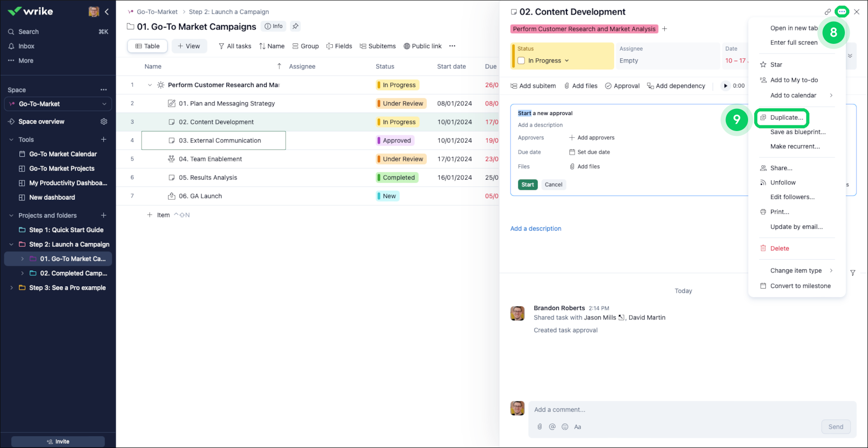The width and height of the screenshot is (868, 448).
Task: Click the mention @ icon in comment box
Action: pos(552,427)
